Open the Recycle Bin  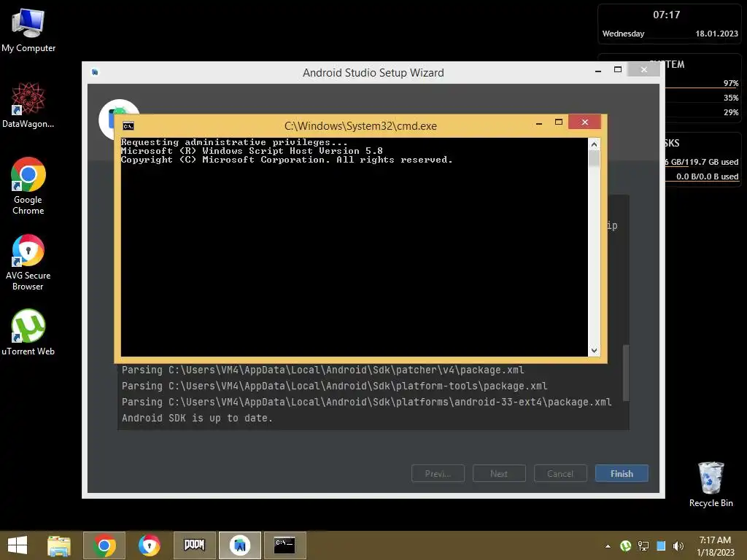[x=711, y=484]
